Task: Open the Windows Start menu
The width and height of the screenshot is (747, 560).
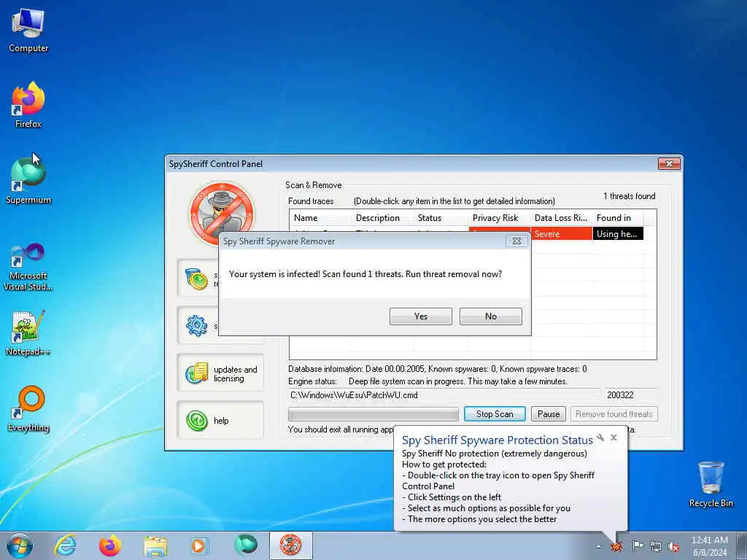Action: point(20,545)
